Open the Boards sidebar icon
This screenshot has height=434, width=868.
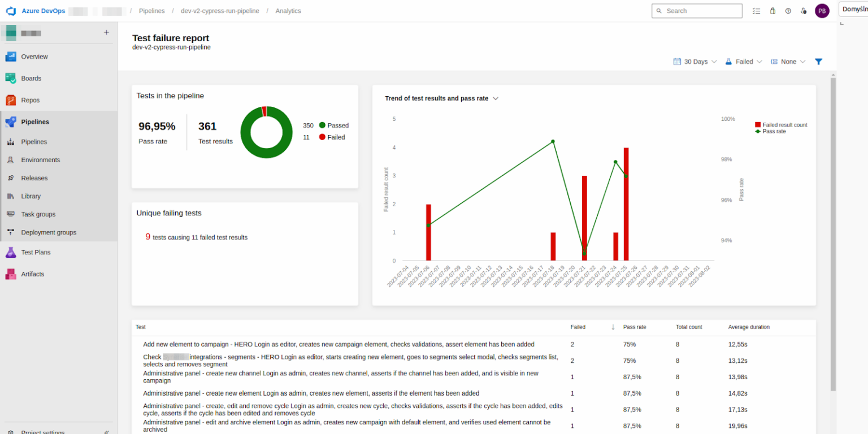[11, 79]
